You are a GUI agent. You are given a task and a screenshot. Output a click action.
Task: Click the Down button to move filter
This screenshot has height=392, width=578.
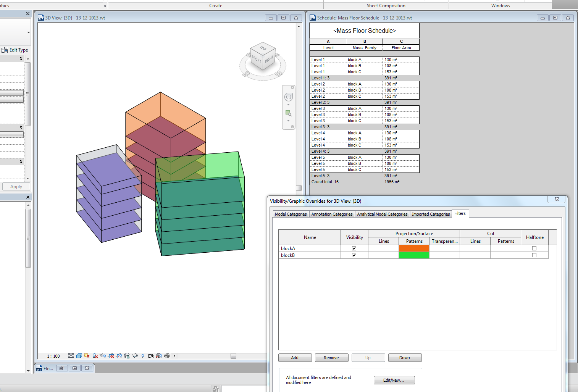click(405, 358)
